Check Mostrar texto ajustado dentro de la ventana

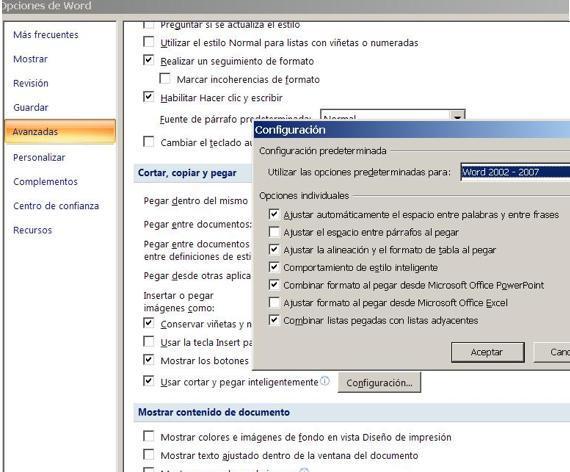[x=148, y=455]
